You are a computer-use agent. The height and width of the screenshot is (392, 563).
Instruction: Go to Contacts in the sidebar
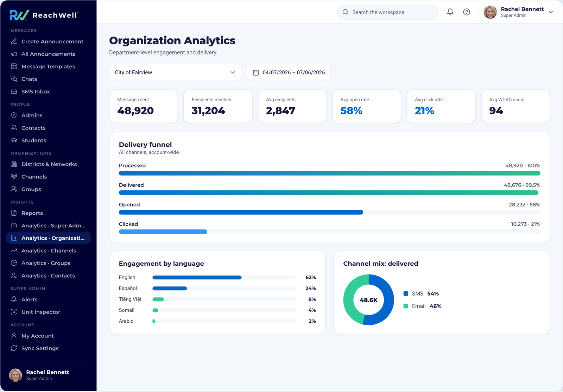pyautogui.click(x=49, y=128)
